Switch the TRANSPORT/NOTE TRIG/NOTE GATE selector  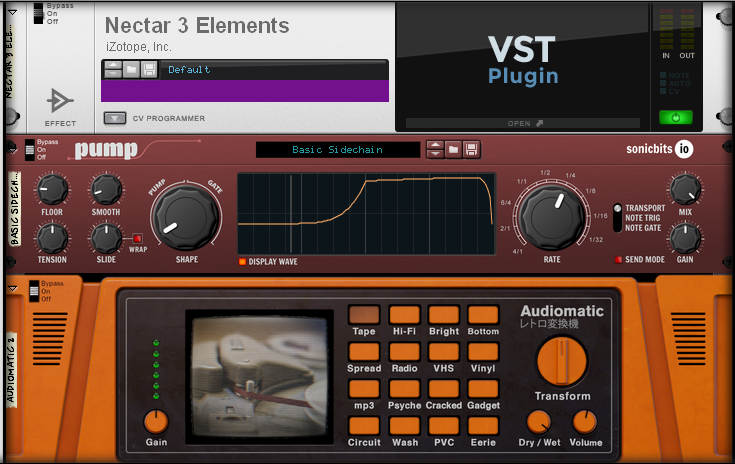[618, 217]
